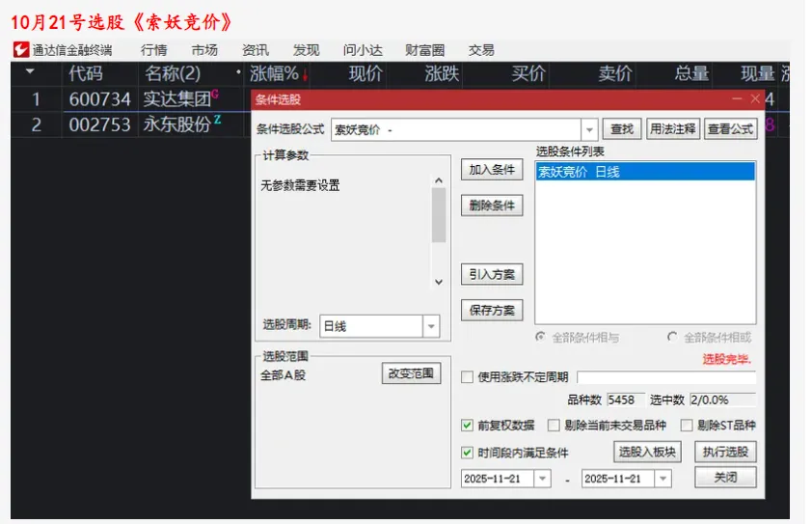This screenshot has width=812, height=524.
Task: Minimize the 条件选股 dialog
Action: pos(738,98)
